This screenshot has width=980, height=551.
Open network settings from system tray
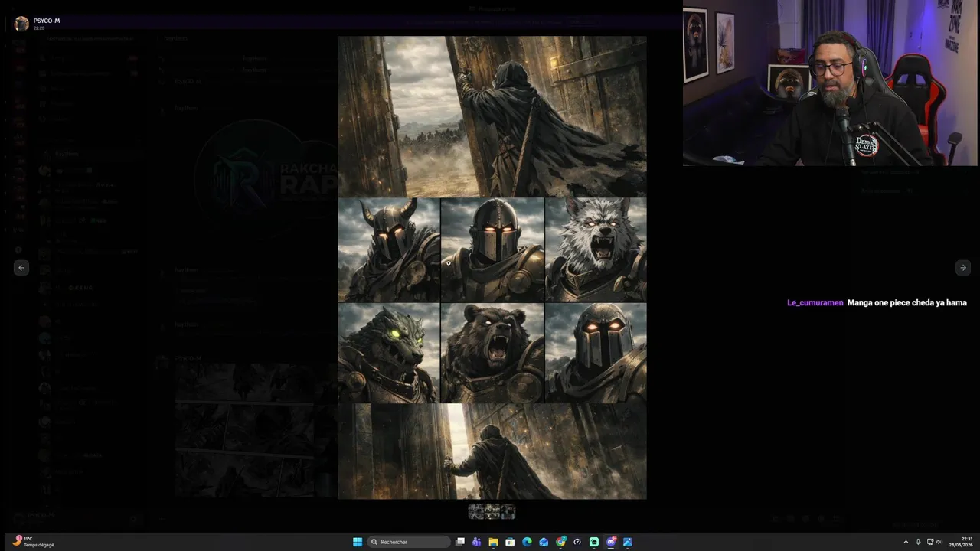point(930,542)
